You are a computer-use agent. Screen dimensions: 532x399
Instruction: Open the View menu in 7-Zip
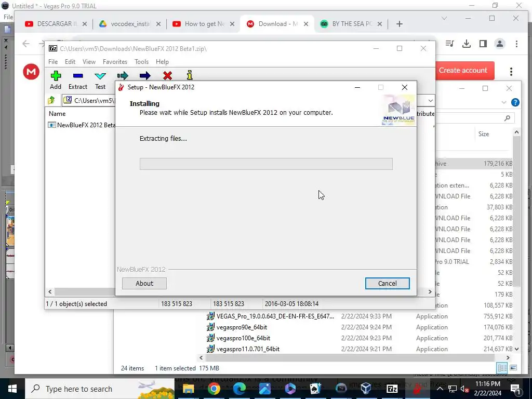(x=89, y=62)
